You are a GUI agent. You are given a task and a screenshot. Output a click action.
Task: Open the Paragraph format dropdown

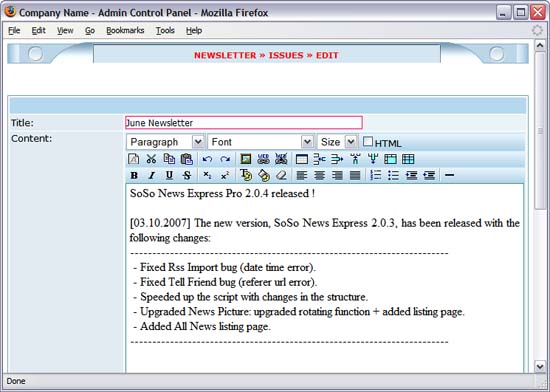pos(165,142)
